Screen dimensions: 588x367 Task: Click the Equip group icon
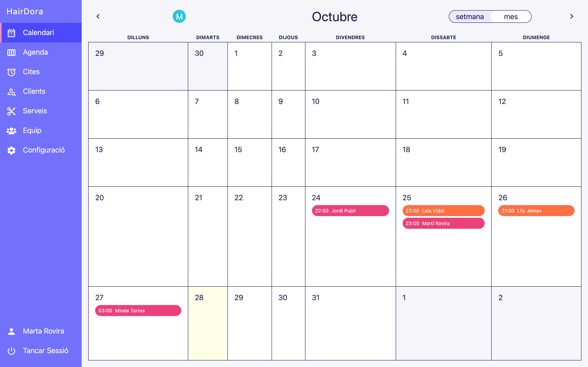coord(11,131)
